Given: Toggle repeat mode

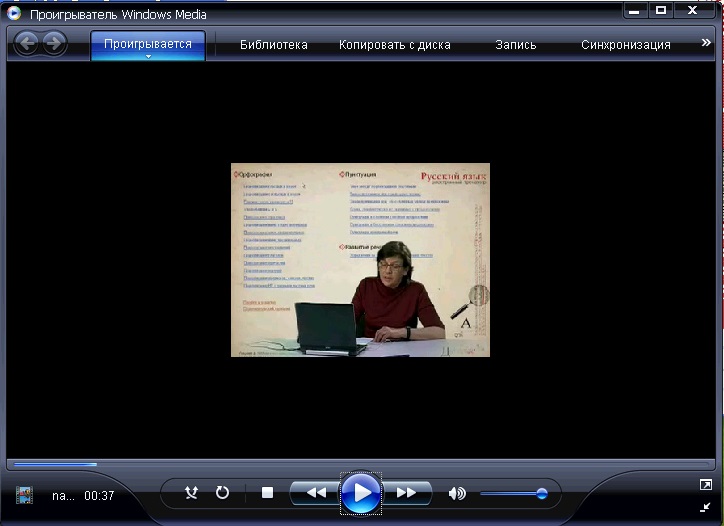Looking at the screenshot, I should click(x=222, y=493).
